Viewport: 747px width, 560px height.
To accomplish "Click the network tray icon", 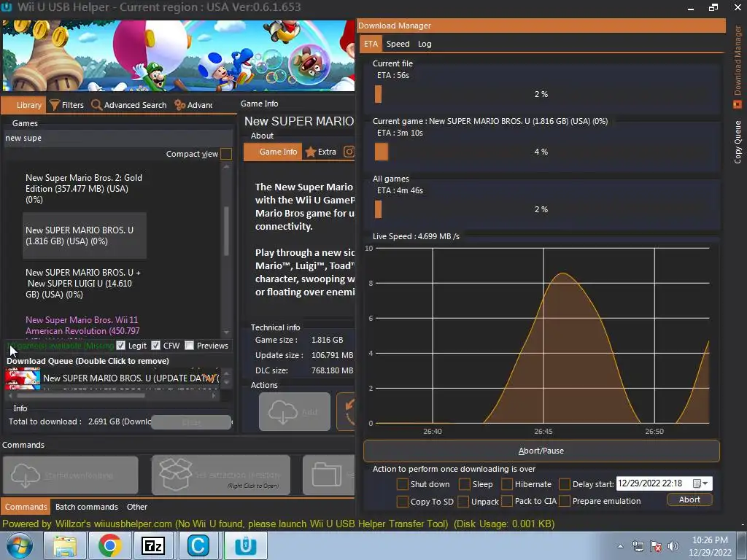I will click(638, 546).
